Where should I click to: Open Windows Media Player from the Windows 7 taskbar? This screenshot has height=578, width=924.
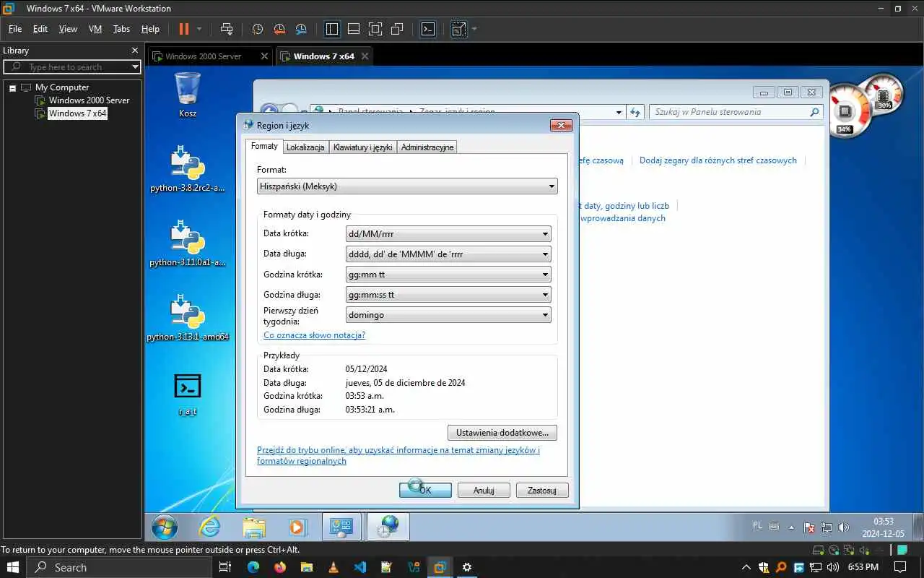297,527
